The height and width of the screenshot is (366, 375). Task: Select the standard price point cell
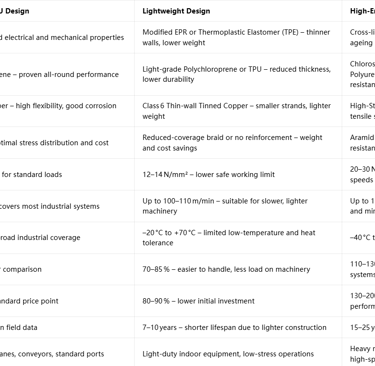pos(67,301)
